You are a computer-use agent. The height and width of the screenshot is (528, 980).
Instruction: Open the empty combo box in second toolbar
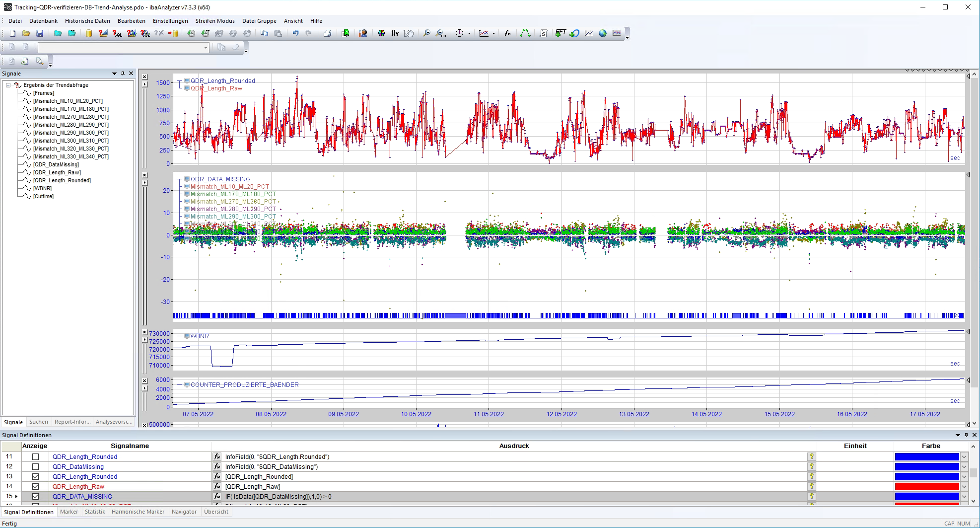tap(123, 48)
